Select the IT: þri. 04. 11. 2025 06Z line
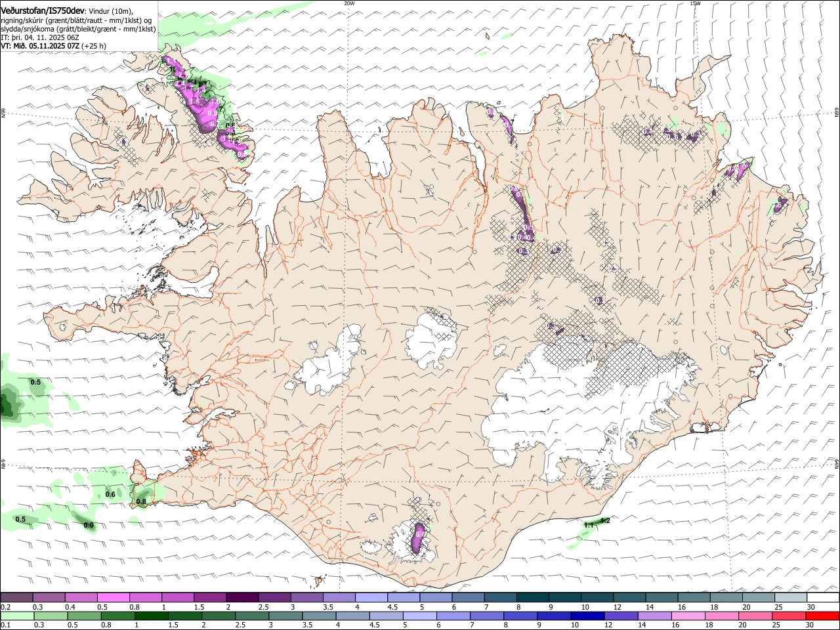Viewport: 840px width, 630px height. [x=39, y=37]
